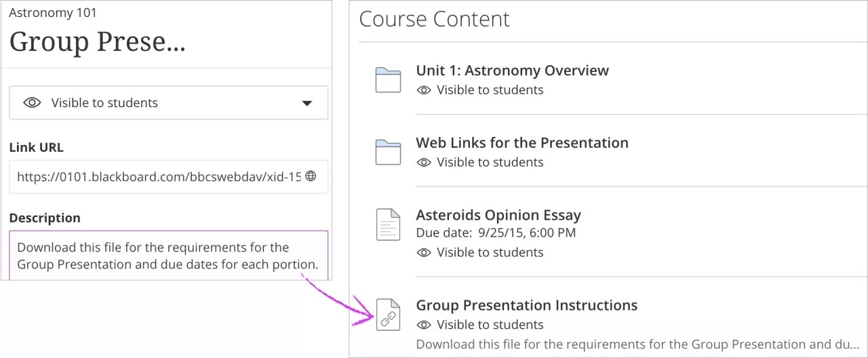The width and height of the screenshot is (868, 358).
Task: Click inside the Link URL text field
Action: 158,177
